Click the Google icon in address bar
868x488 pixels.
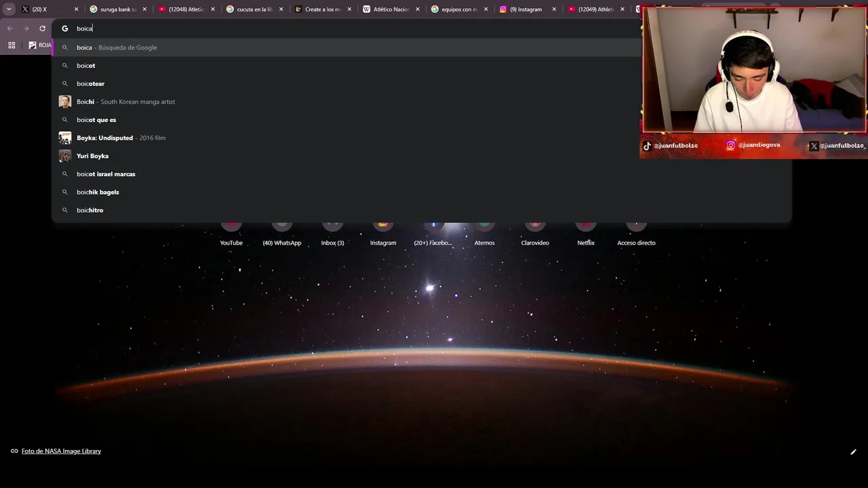65,28
